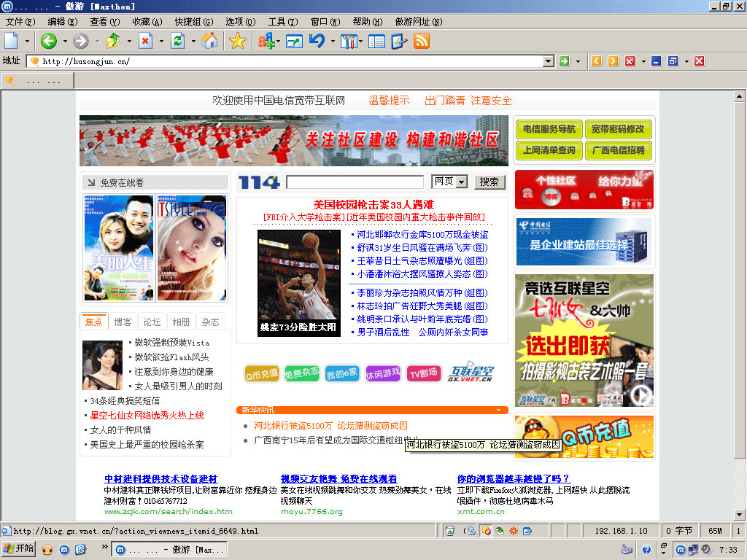Click the 搜索 search button
The height and width of the screenshot is (560, 747).
(x=489, y=182)
